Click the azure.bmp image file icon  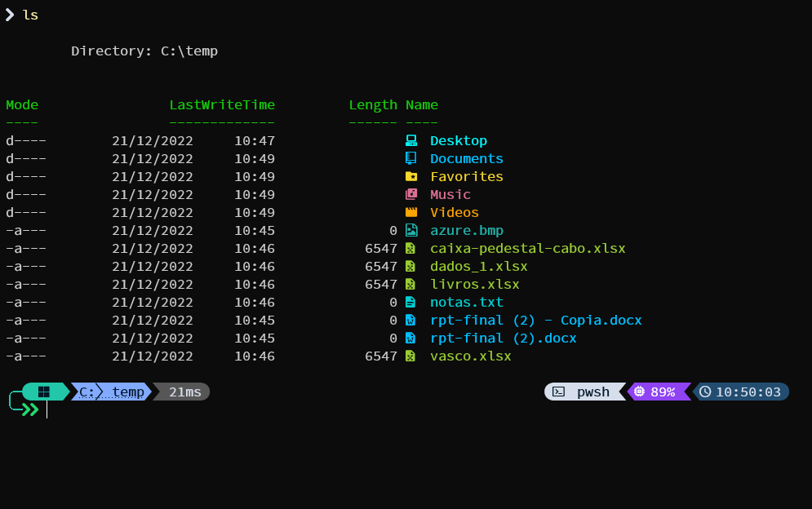411,230
